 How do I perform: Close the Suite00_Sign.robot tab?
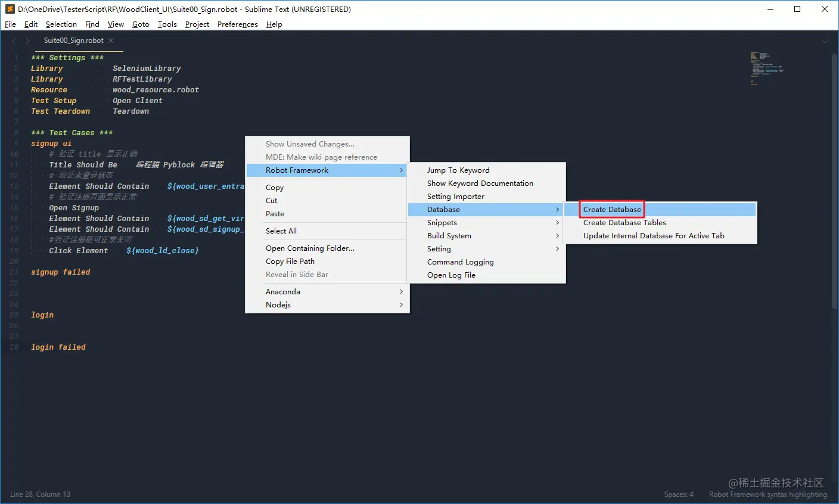click(x=111, y=41)
